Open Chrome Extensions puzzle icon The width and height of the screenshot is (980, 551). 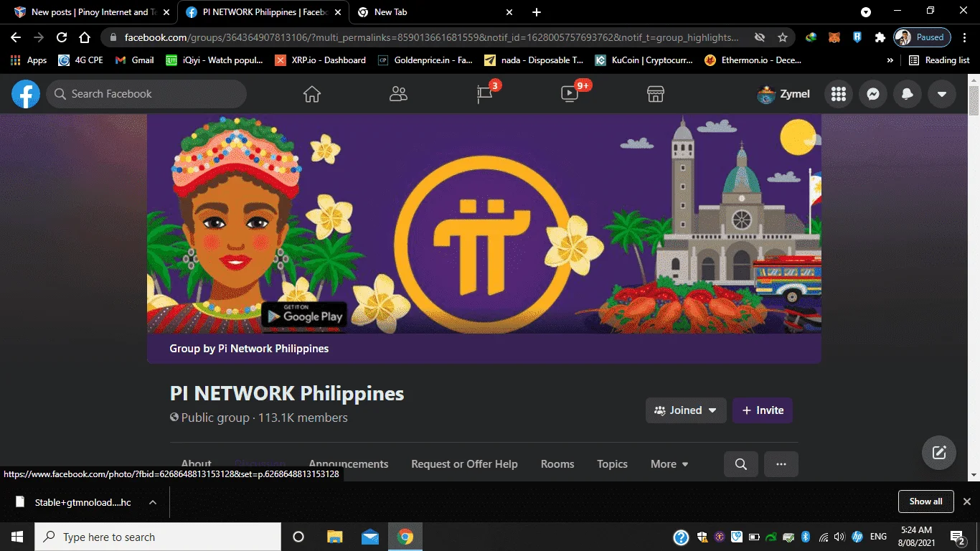click(880, 37)
